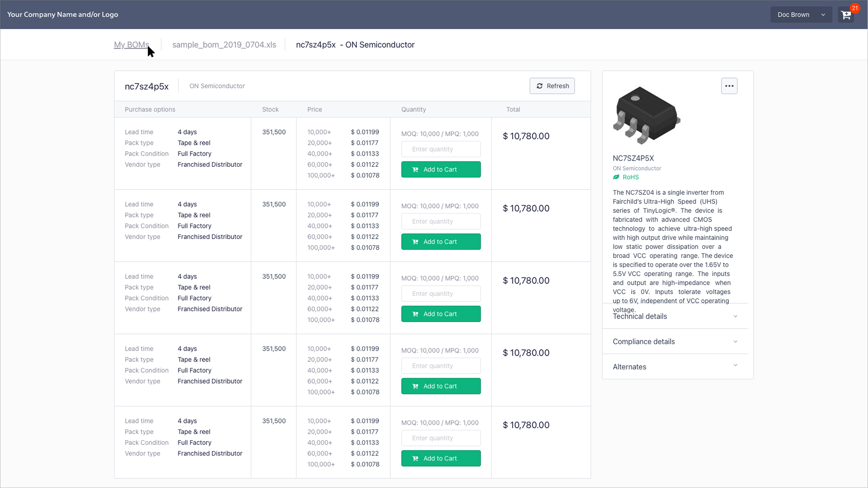Focus the last row Enter quantity field
The image size is (868, 488).
point(441,438)
